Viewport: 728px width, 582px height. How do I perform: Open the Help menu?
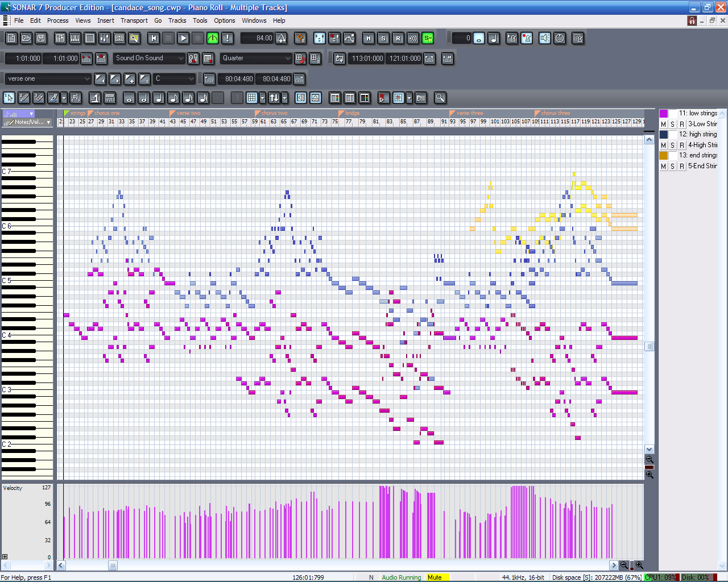[x=279, y=20]
